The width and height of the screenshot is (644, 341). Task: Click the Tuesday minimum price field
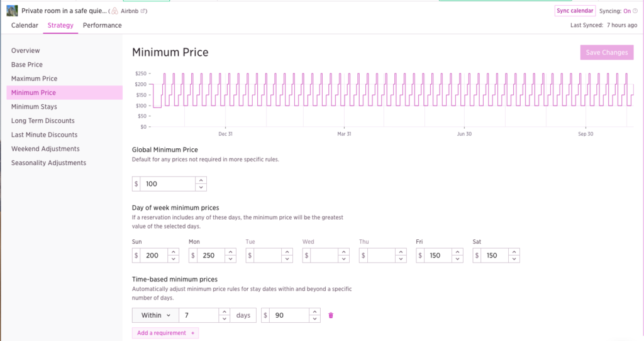point(264,256)
